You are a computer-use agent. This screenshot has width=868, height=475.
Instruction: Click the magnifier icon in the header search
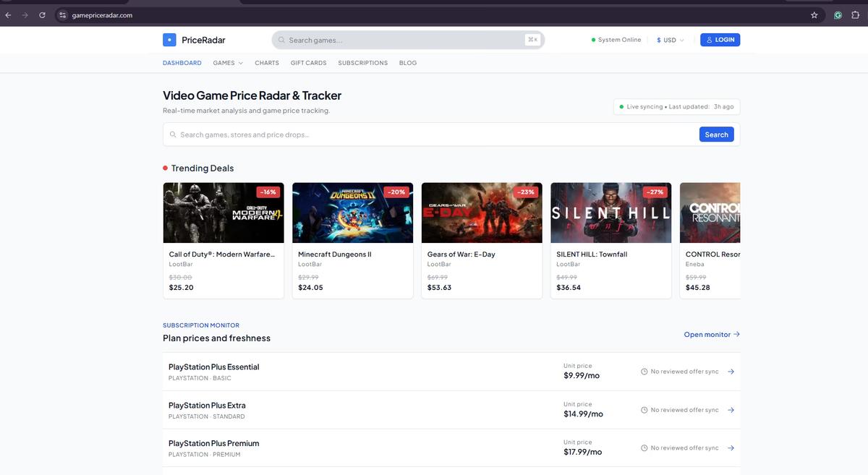tap(282, 40)
